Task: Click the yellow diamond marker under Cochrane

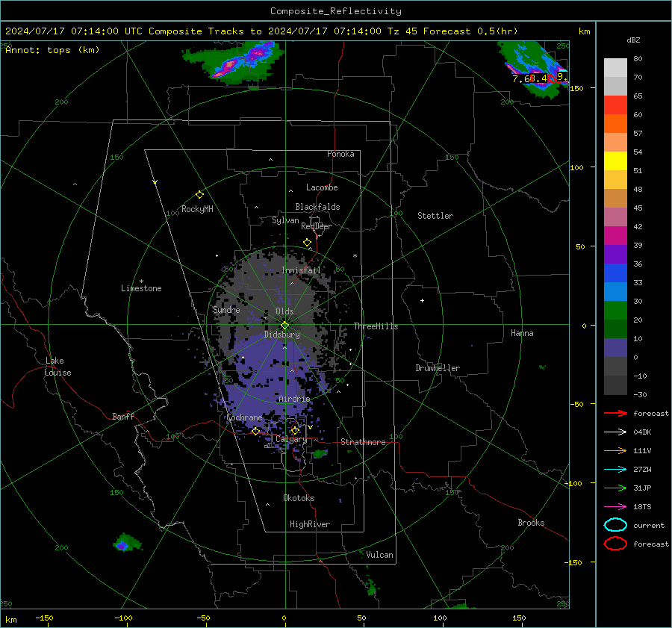Action: click(x=256, y=431)
